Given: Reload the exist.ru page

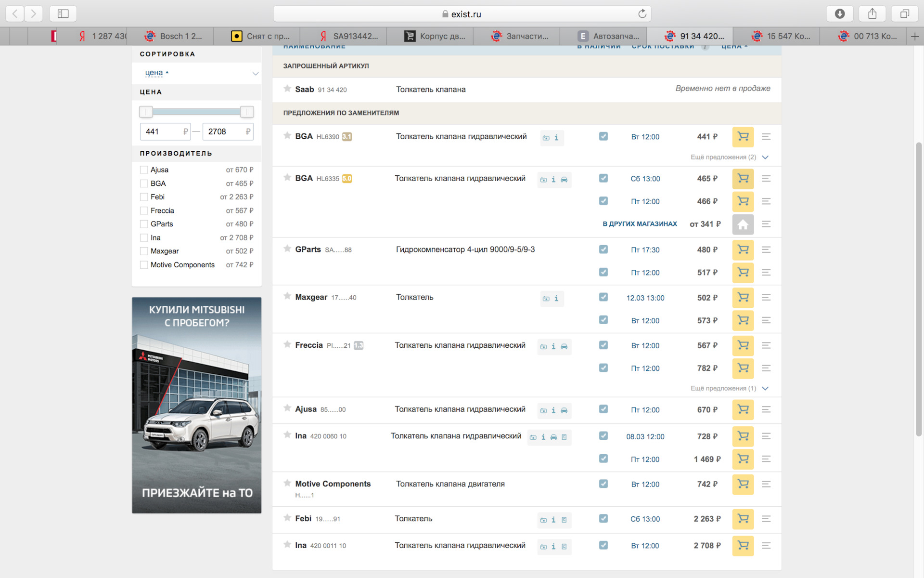Looking at the screenshot, I should click(x=642, y=13).
